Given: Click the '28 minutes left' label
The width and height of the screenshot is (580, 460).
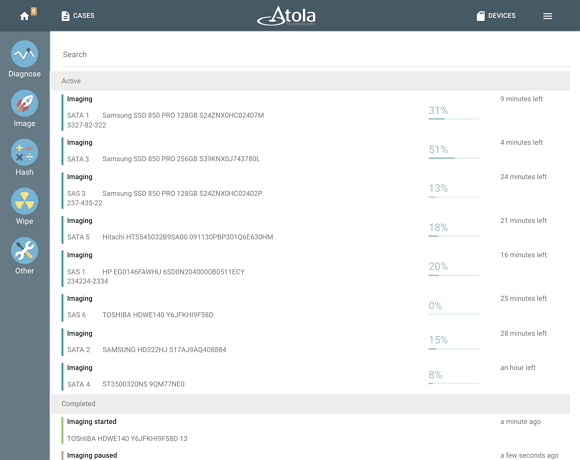Looking at the screenshot, I should point(523,333).
